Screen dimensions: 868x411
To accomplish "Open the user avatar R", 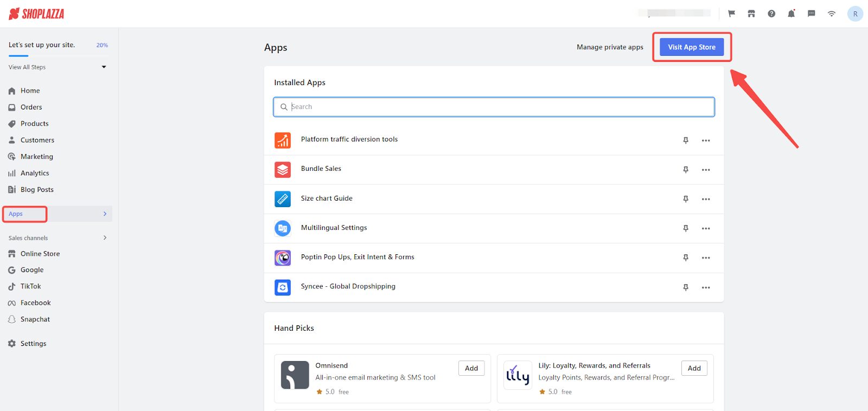I will click(x=855, y=14).
